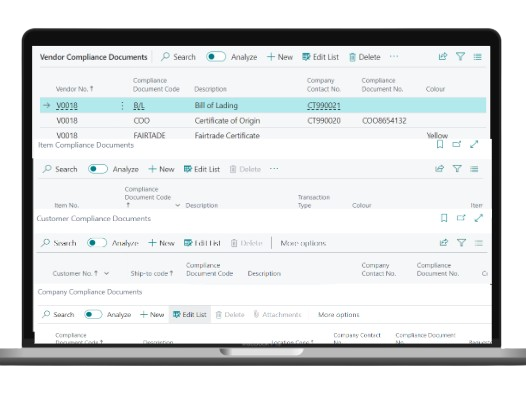Click Edit List in Vendor Compliance Documents

click(x=320, y=57)
